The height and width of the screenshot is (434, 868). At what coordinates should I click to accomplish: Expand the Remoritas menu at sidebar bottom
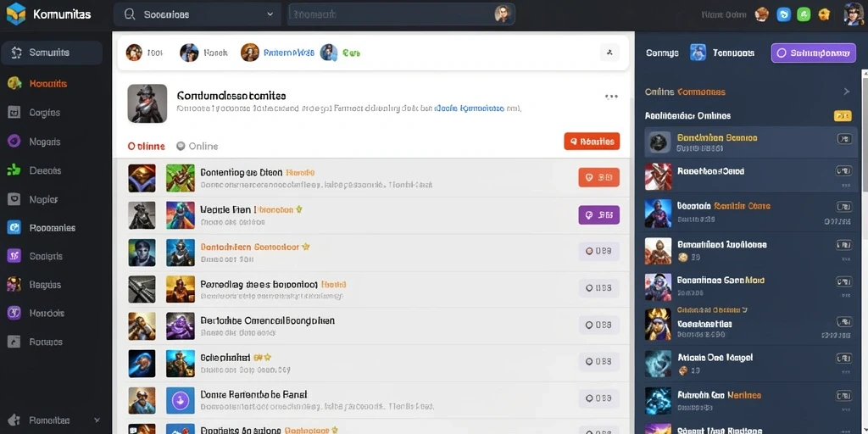pos(97,420)
